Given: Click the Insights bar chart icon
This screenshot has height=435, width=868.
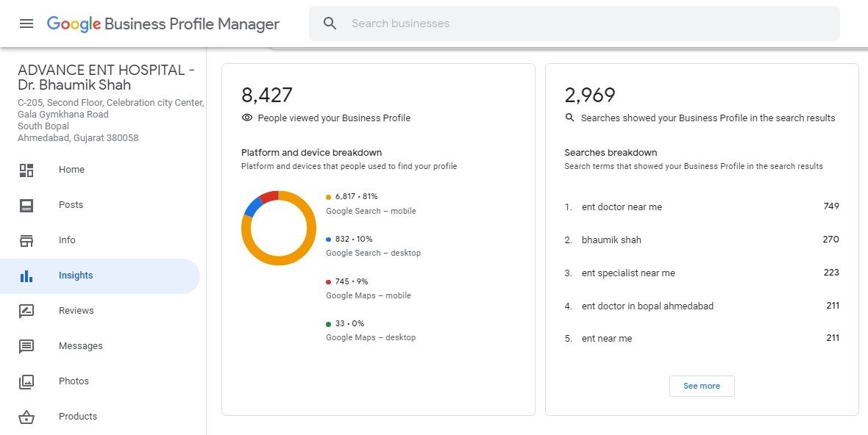Looking at the screenshot, I should click(26, 276).
